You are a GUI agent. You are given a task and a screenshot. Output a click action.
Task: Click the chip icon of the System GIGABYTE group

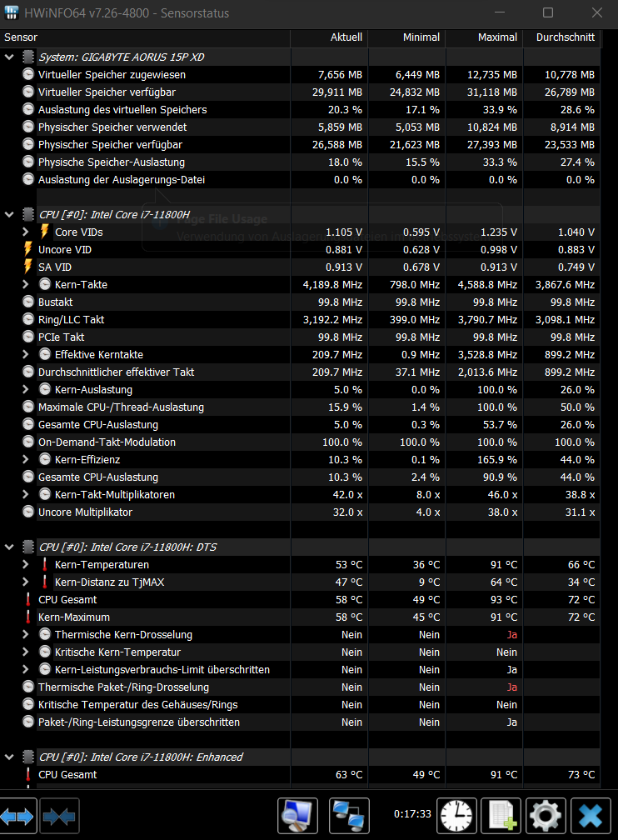(28, 57)
